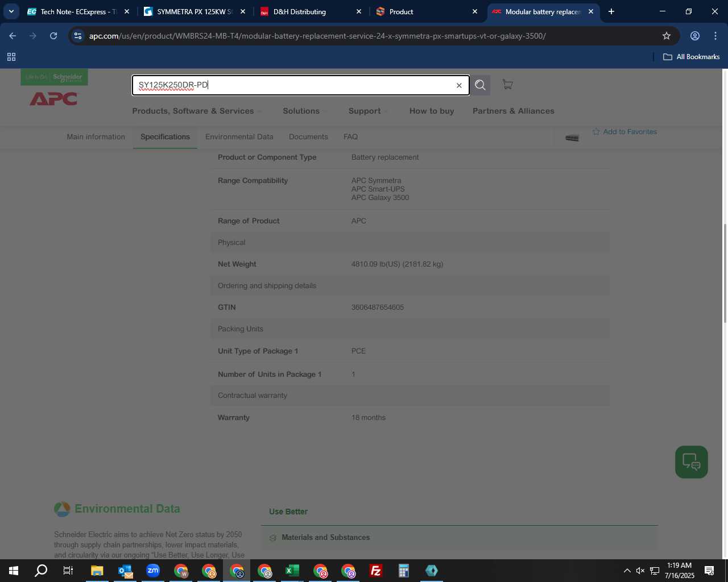Open the Documents tab
This screenshot has width=728, height=582.
click(308, 137)
